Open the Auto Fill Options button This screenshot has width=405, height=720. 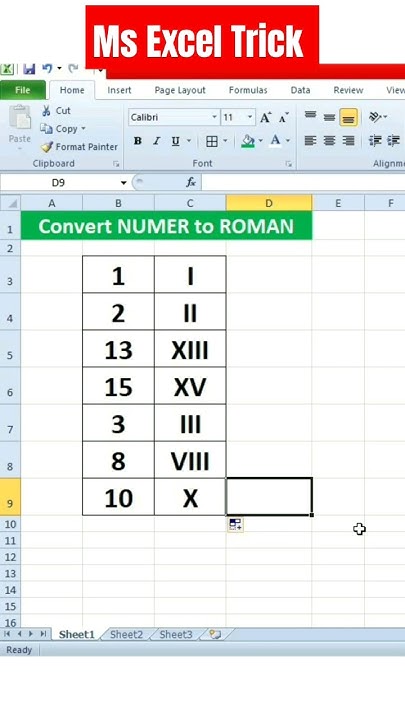[x=235, y=524]
